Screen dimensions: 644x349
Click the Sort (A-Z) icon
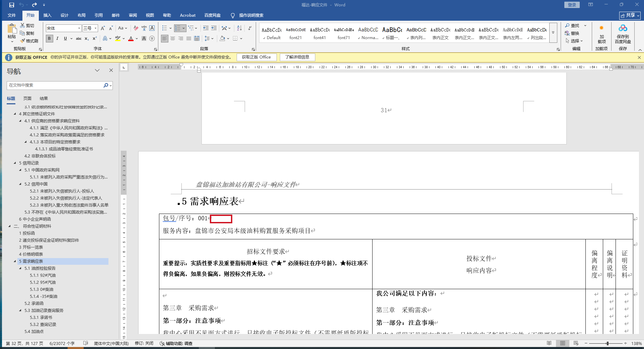(239, 28)
